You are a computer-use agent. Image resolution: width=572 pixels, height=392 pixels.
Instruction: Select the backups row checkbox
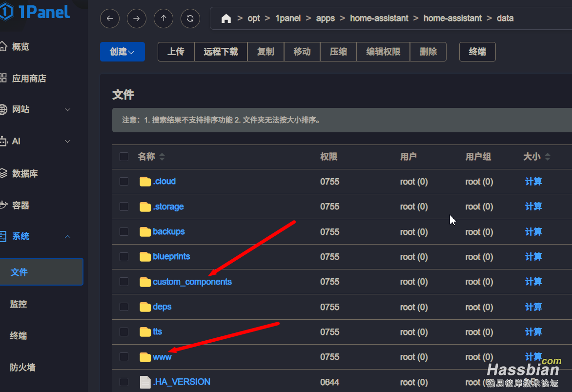pyautogui.click(x=124, y=232)
